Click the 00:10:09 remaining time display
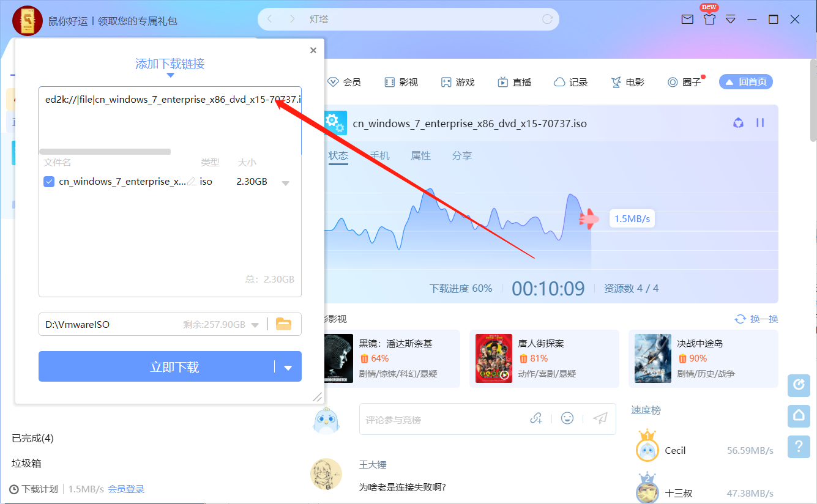 (548, 288)
